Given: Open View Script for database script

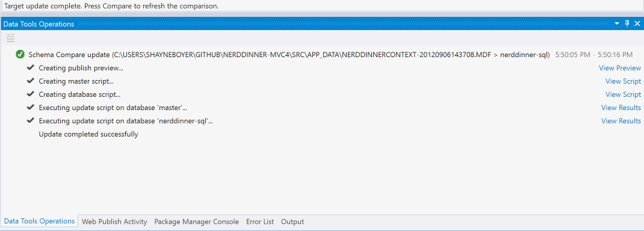Looking at the screenshot, I should pos(623,94).
